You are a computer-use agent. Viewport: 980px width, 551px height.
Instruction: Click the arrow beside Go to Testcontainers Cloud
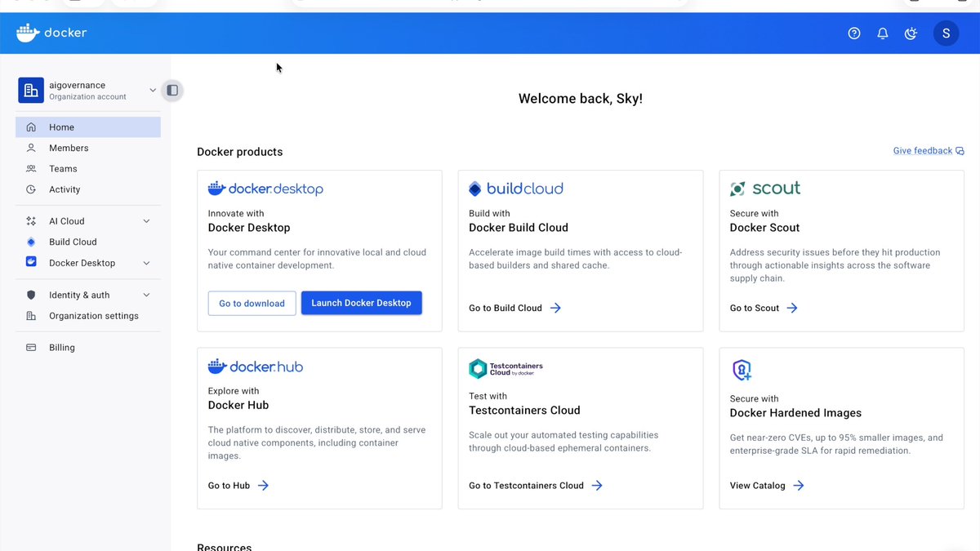tap(597, 486)
